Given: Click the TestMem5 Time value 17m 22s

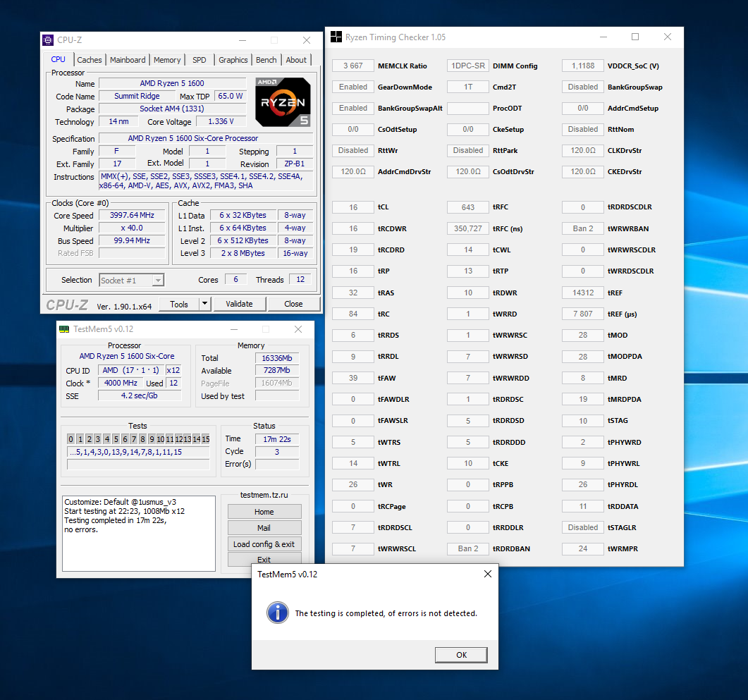Looking at the screenshot, I should (277, 439).
